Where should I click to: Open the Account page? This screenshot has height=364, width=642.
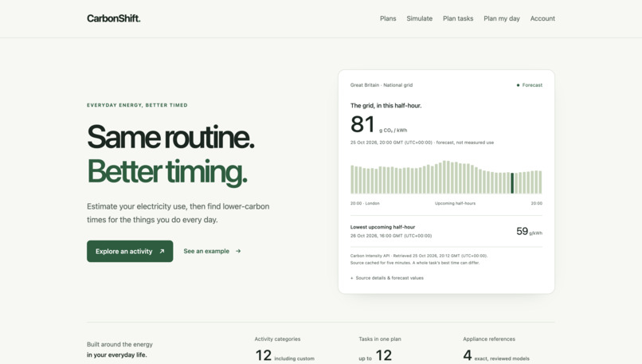pyautogui.click(x=542, y=18)
